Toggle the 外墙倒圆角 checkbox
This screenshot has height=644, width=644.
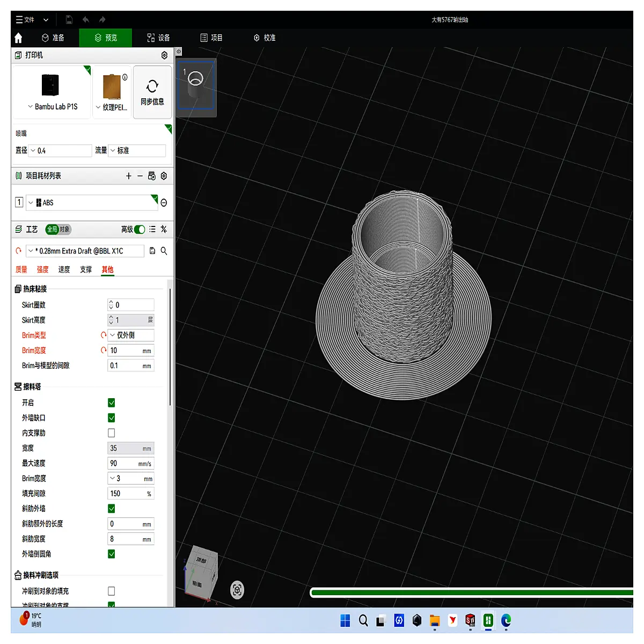(x=112, y=554)
